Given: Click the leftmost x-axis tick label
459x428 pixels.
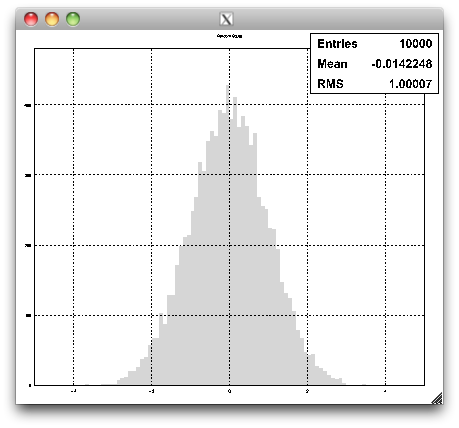Looking at the screenshot, I should click(73, 391).
